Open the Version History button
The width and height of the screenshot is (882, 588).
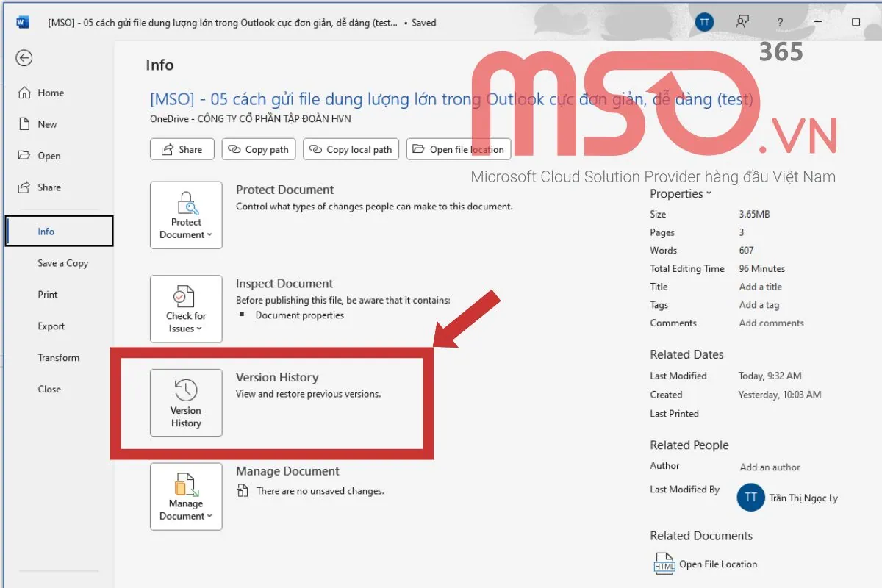click(186, 403)
